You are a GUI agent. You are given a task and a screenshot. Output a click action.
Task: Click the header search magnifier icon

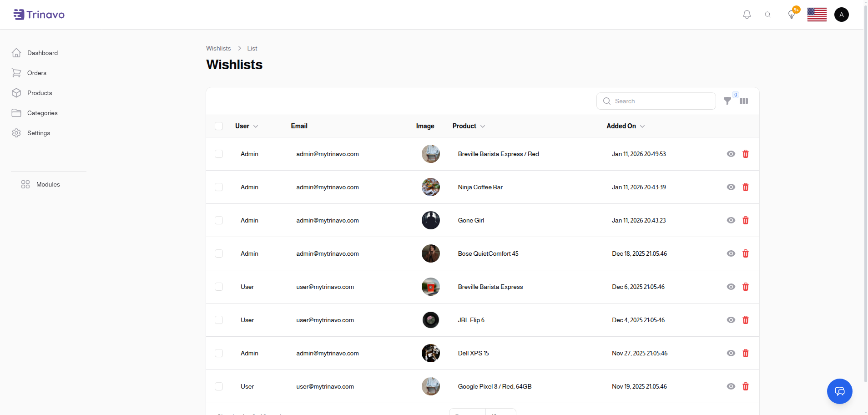point(768,15)
